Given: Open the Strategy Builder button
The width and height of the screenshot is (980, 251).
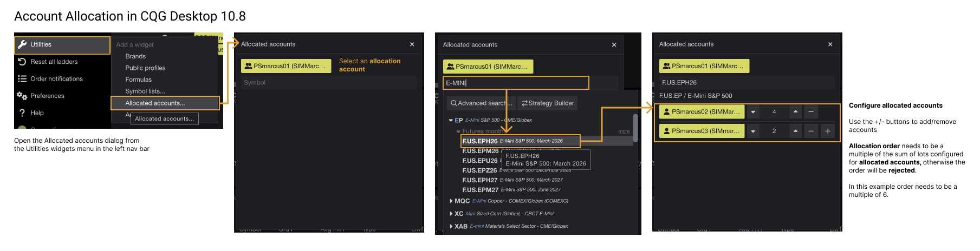Looking at the screenshot, I should coord(547,103).
